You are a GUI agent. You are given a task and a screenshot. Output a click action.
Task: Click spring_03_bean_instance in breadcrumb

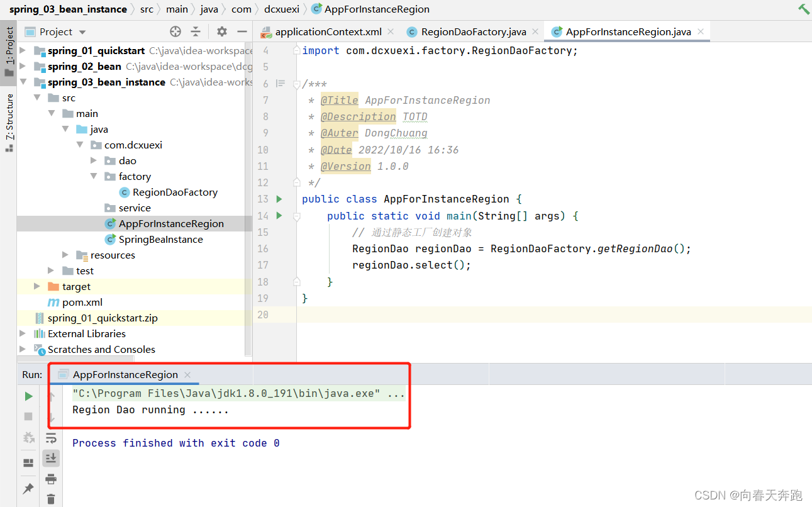click(67, 9)
